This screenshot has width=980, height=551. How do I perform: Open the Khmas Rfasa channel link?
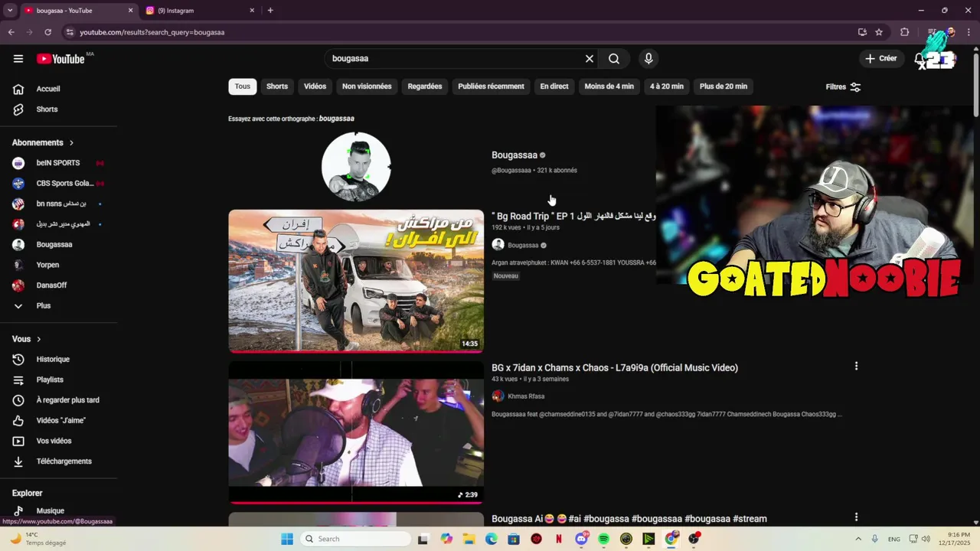[526, 396]
